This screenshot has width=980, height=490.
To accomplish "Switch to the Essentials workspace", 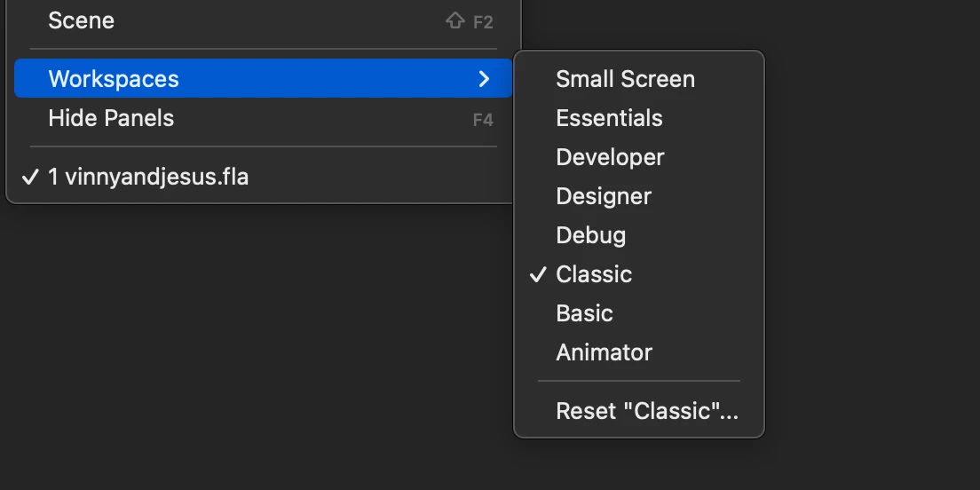I will pos(609,118).
